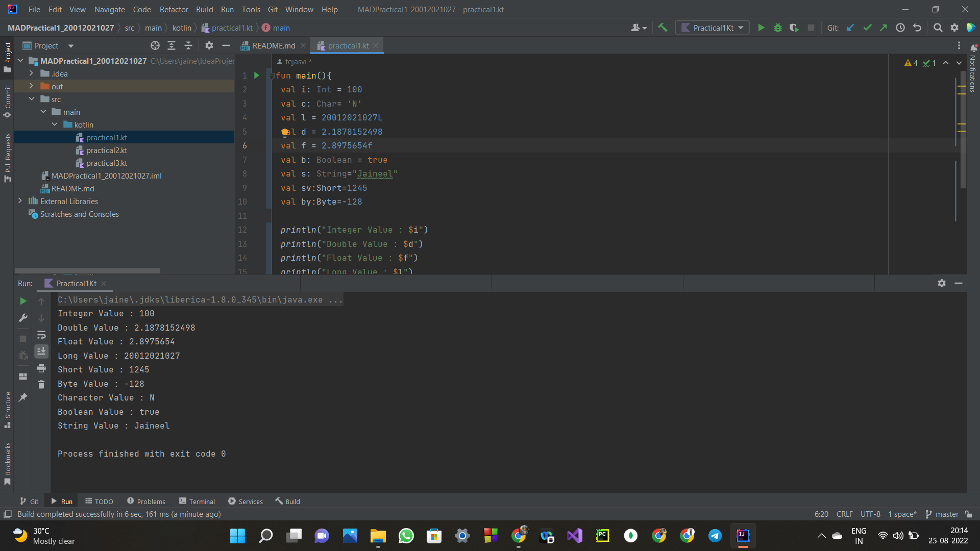Click the CRLF line separator widget
Image resolution: width=980 pixels, height=551 pixels.
[844, 514]
